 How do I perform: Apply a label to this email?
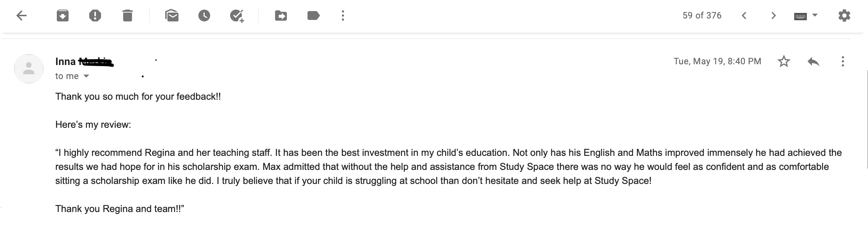pos(313,16)
